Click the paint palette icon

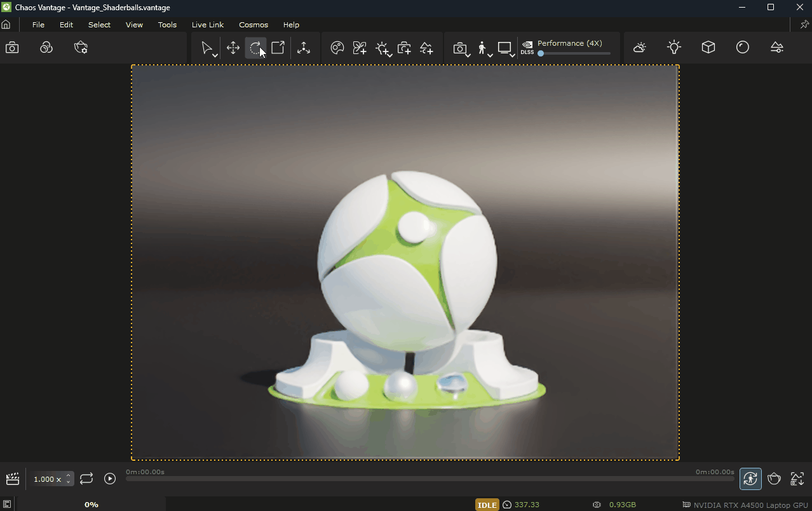(337, 48)
